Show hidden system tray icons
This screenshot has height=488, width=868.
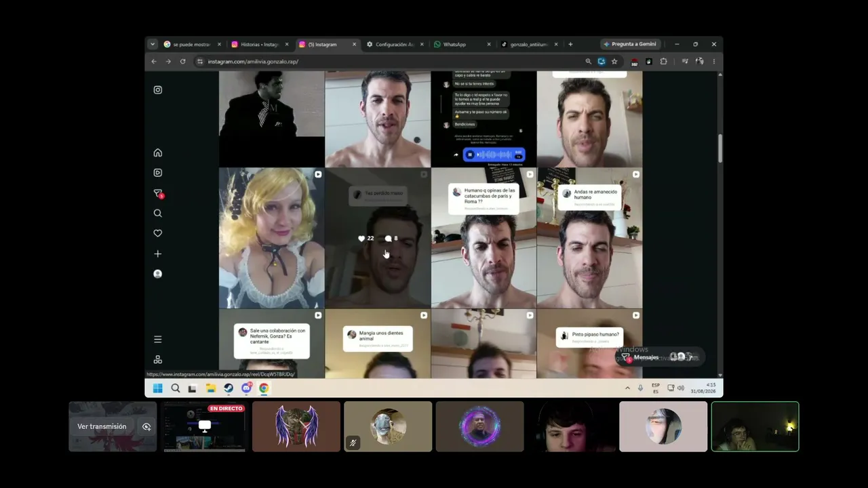pos(627,388)
